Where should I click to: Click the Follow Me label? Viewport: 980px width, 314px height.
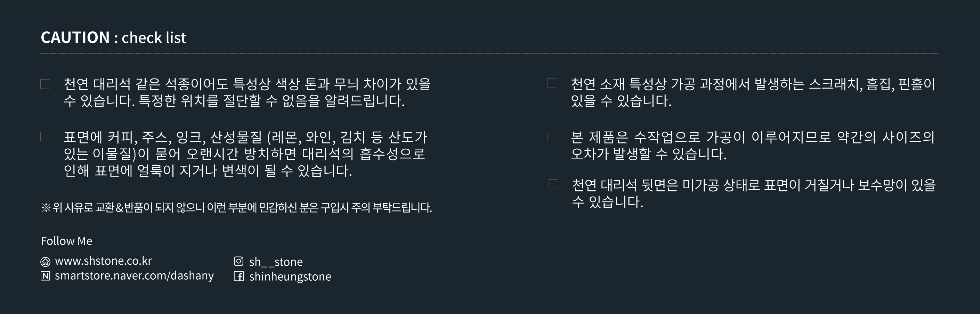67,241
